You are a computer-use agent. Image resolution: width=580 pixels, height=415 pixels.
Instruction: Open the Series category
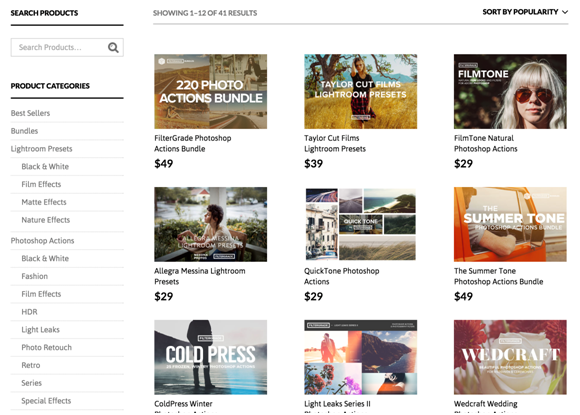coord(31,383)
